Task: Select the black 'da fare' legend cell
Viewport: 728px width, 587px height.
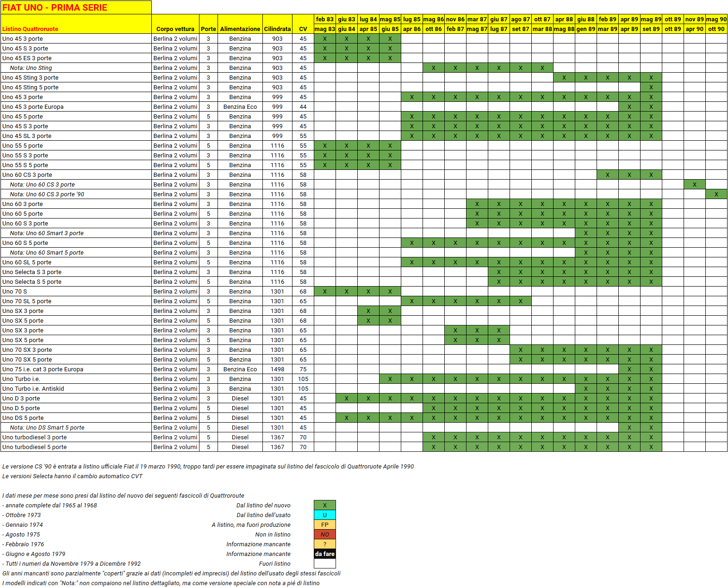Action: tap(325, 554)
